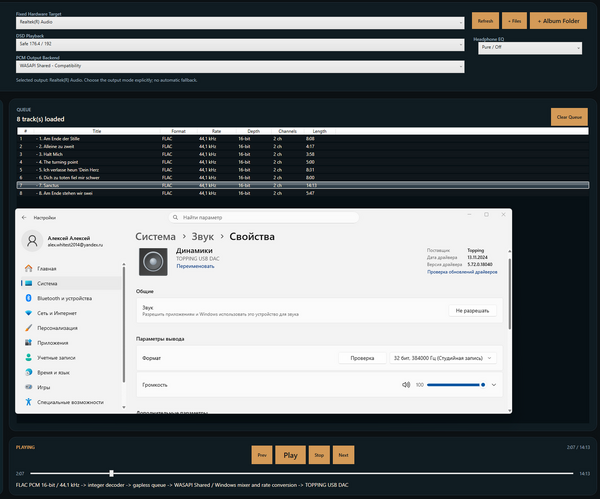Expand the DSD Playback dropdown
The image size is (600, 499).
240,44
